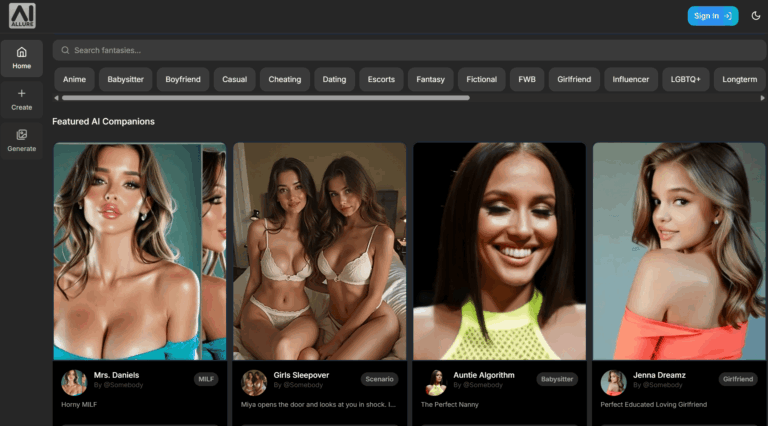768x426 pixels.
Task: Click the categories scrollbar right arrow
Action: click(x=762, y=98)
